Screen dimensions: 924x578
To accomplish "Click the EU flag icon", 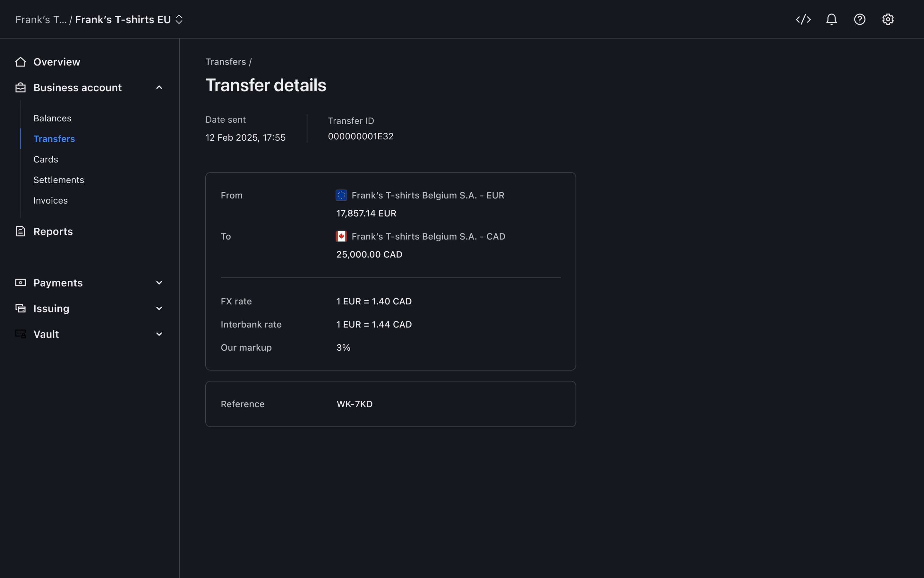I will (x=341, y=195).
